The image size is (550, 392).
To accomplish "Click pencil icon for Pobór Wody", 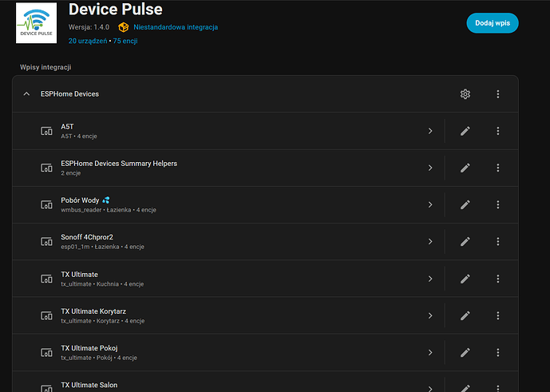I will [465, 204].
